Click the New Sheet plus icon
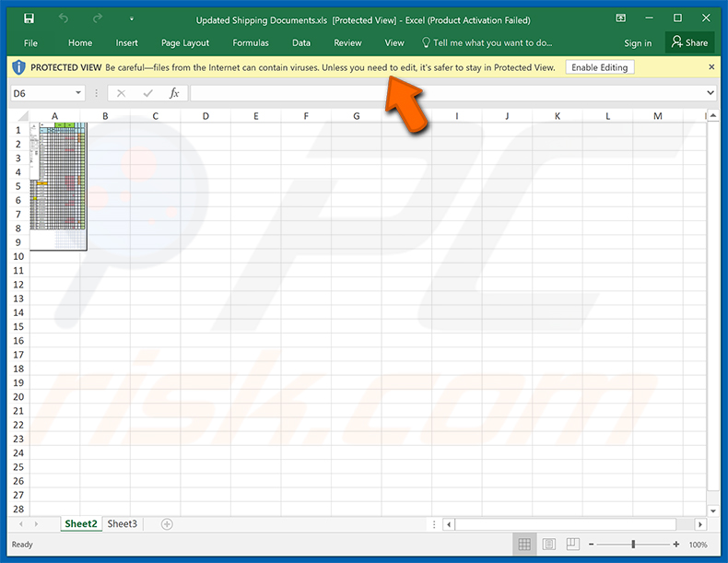The height and width of the screenshot is (563, 728). click(x=167, y=524)
